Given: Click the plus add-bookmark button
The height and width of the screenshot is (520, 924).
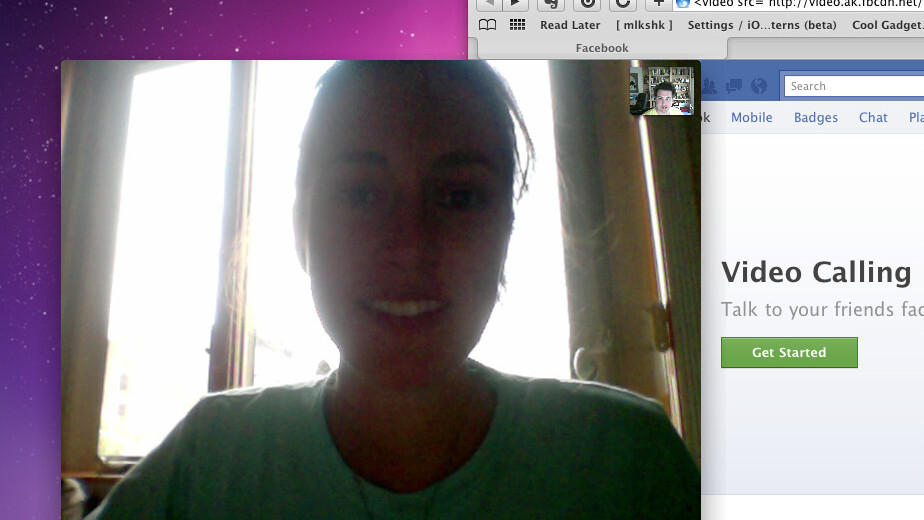Looking at the screenshot, I should point(658,4).
